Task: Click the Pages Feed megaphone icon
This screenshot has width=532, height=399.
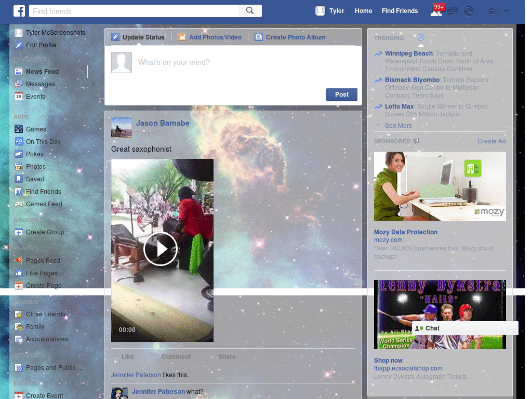Action: (x=19, y=261)
